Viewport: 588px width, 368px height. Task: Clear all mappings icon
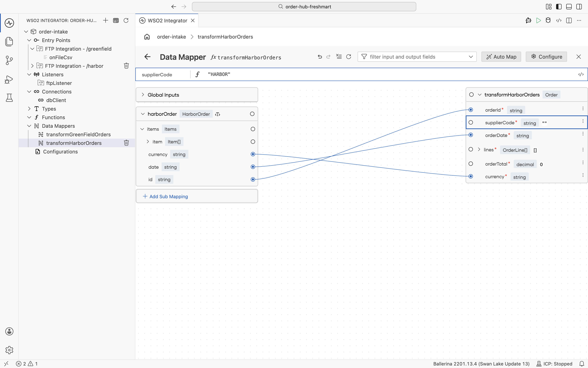pyautogui.click(x=339, y=56)
